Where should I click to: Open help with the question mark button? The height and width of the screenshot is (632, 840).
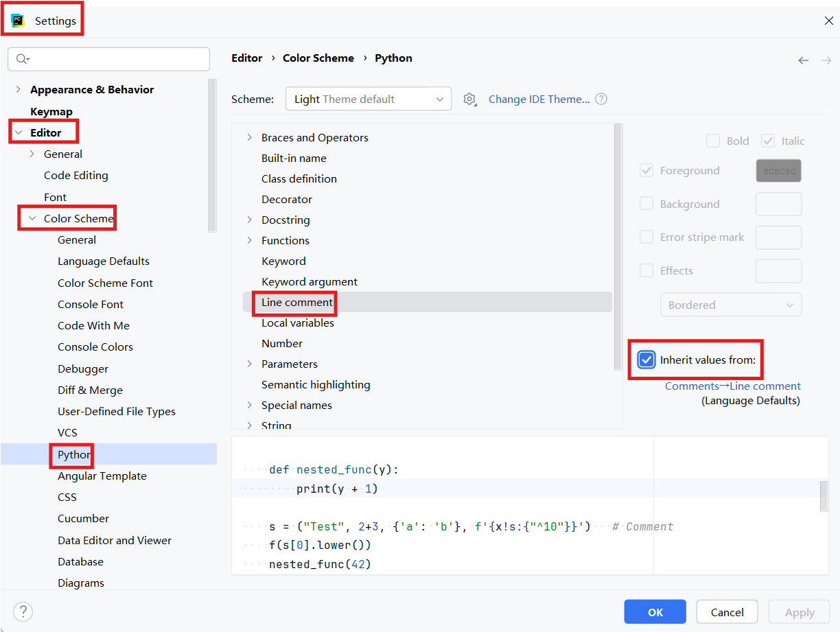23,612
